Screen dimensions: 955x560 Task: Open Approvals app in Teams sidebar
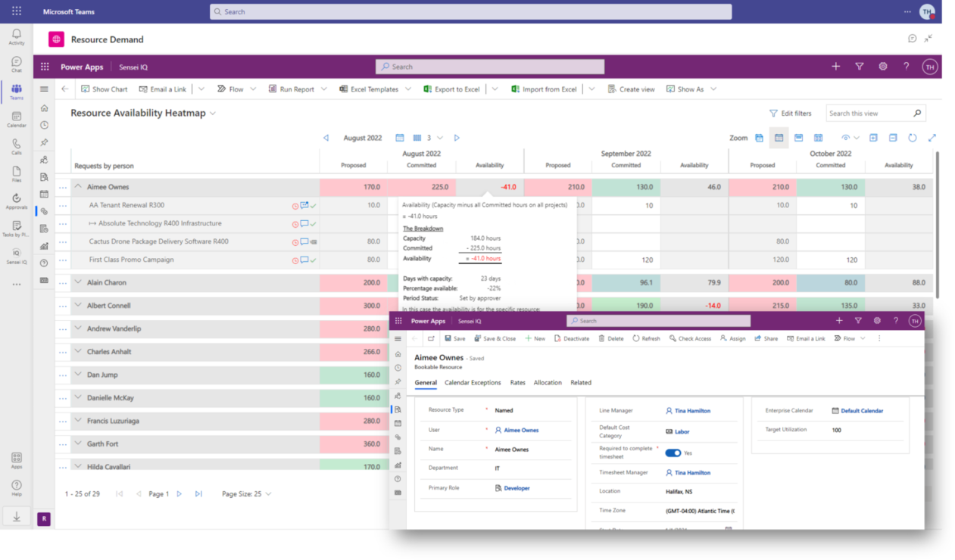16,201
